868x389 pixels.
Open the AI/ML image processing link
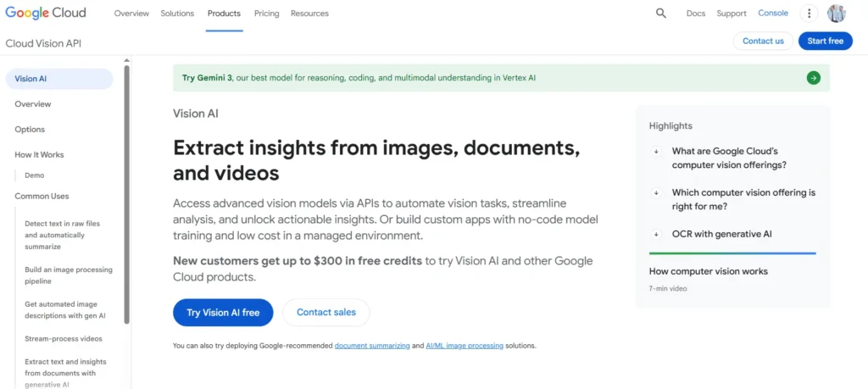pyautogui.click(x=465, y=346)
